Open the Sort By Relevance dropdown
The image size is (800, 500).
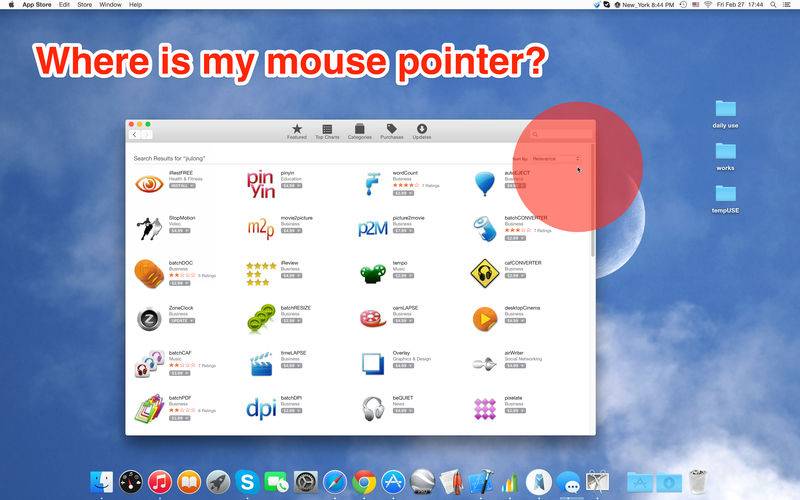tap(556, 159)
